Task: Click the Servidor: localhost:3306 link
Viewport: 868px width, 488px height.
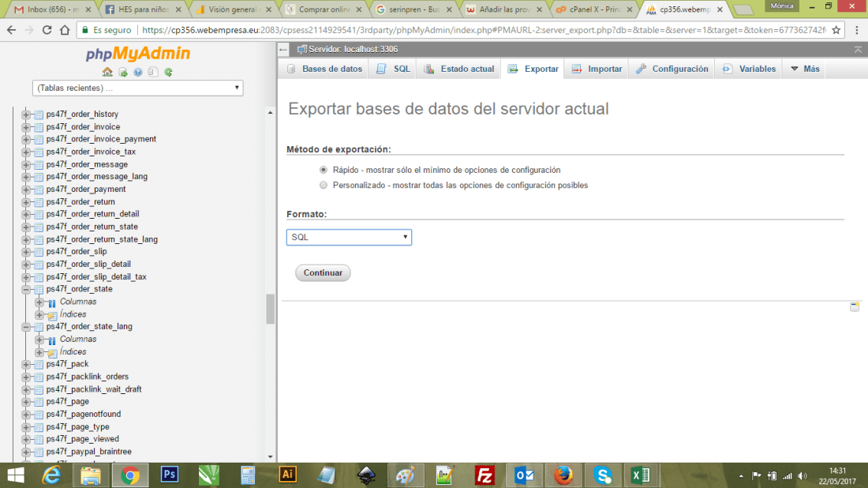Action: 353,49
